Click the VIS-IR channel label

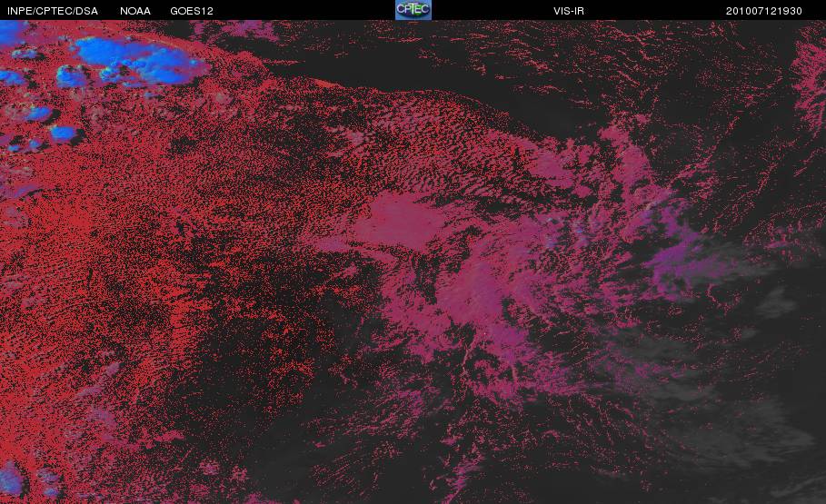569,11
